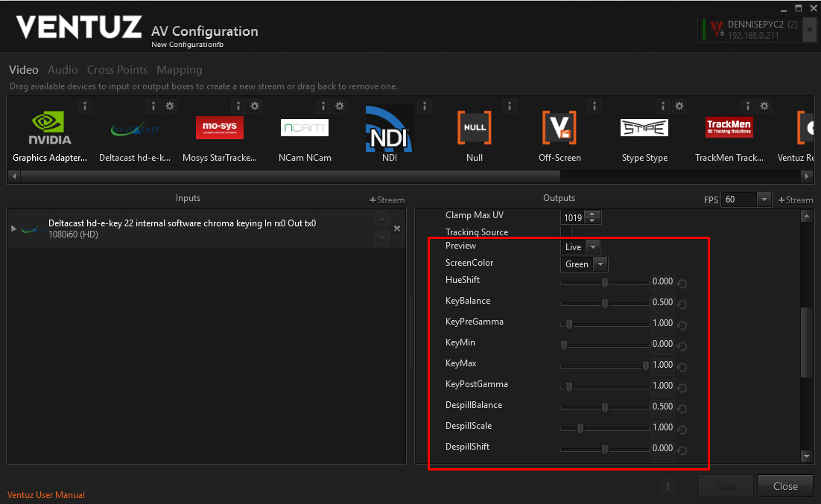
Task: Show info for the NDI device
Action: click(x=425, y=106)
